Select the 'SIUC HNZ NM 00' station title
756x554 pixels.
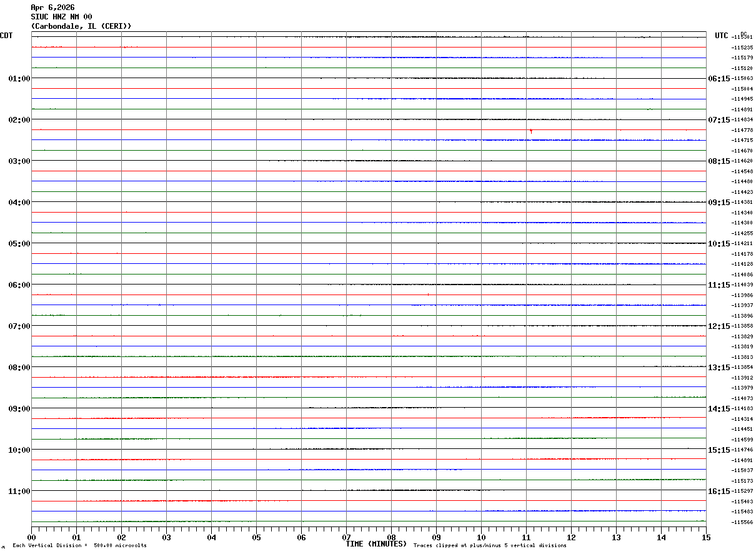tap(61, 17)
